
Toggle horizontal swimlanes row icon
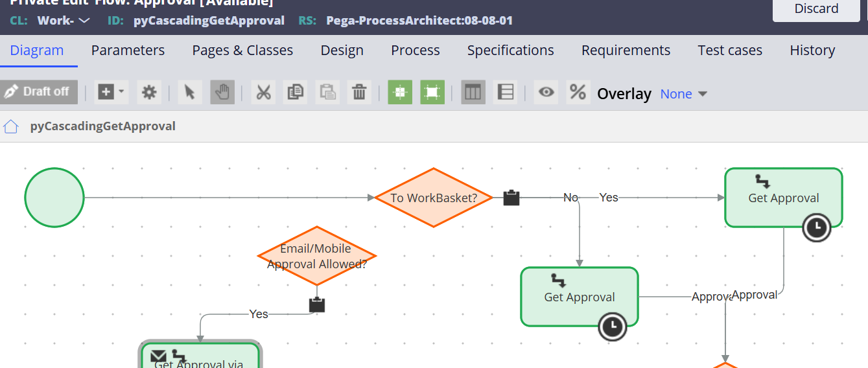[506, 92]
